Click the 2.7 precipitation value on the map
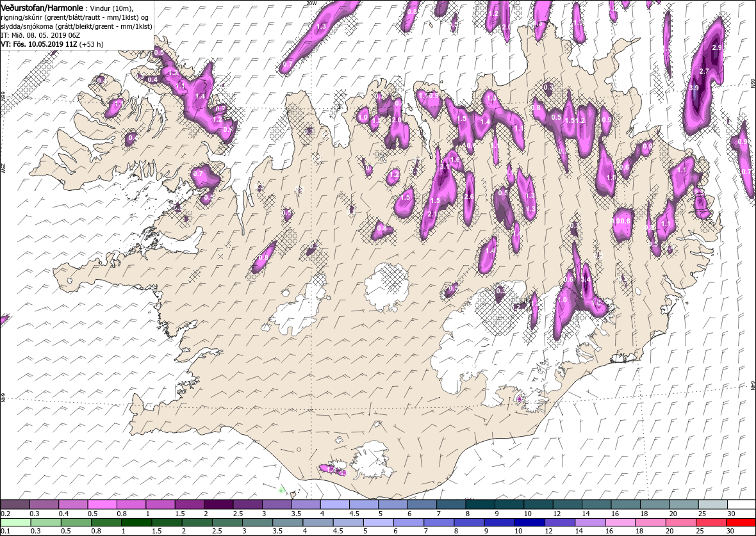 [x=704, y=71]
